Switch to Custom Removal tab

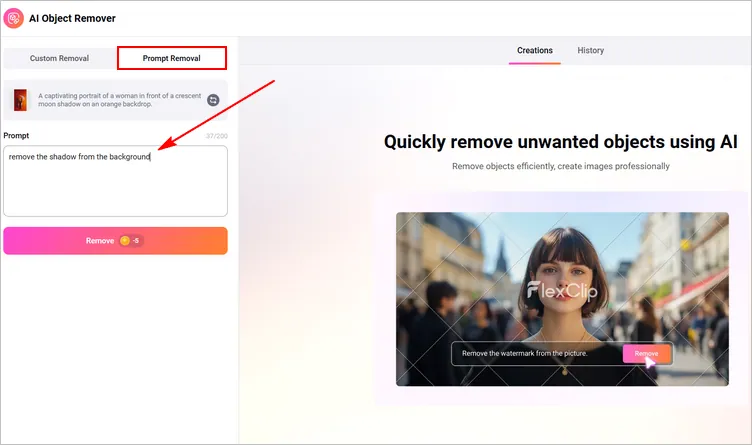59,58
